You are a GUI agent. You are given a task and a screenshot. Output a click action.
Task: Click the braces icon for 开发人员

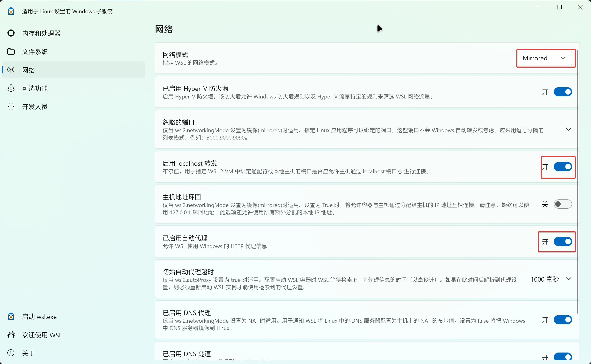tap(11, 107)
